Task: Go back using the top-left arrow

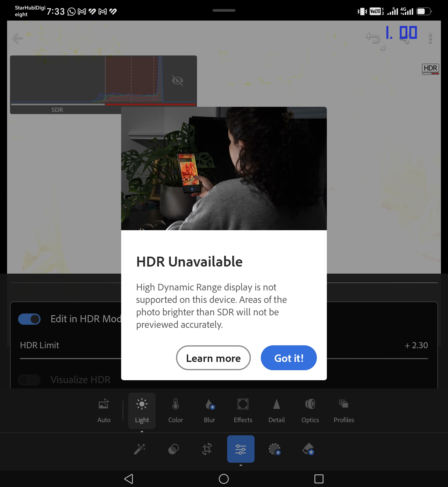Action: (x=17, y=38)
